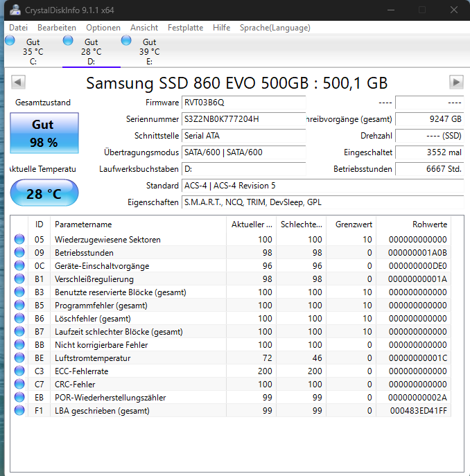Click the Drehzahl value ---- (SSD)
The image size is (470, 476).
[430, 136]
